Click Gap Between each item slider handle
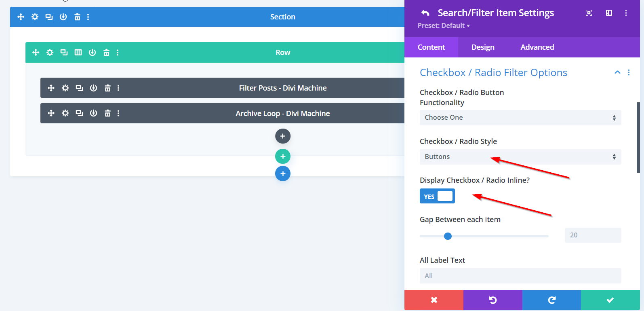This screenshot has height=311, width=644. 448,236
